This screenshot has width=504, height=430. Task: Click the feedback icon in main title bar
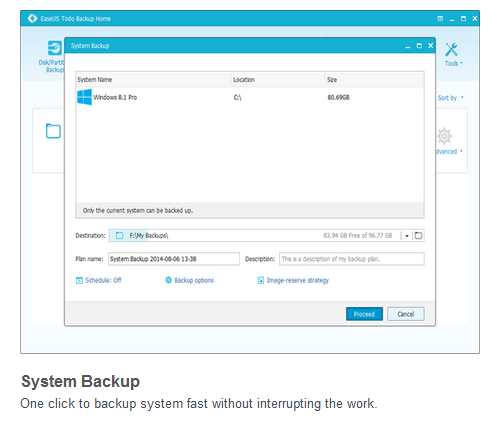point(440,19)
